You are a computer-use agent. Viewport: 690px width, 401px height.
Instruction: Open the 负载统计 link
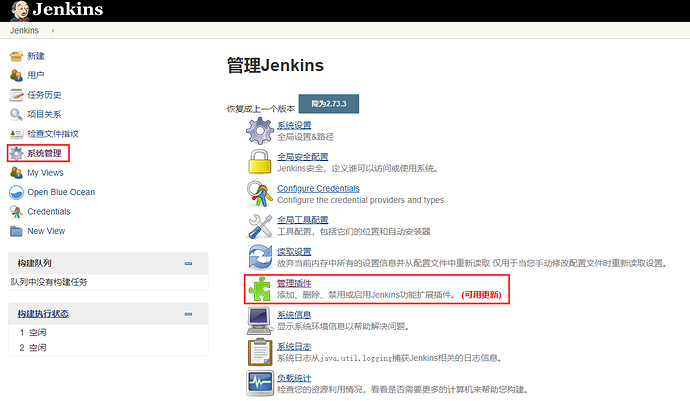tap(294, 378)
